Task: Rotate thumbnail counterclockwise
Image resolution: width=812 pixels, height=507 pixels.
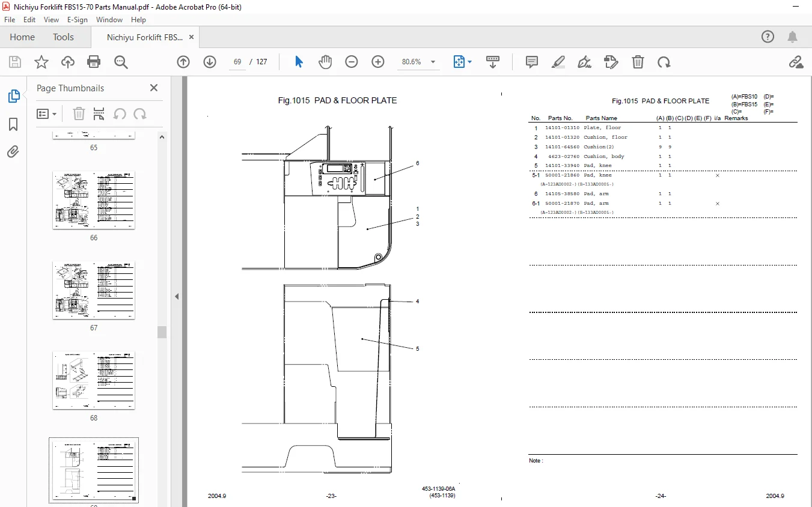Action: click(120, 114)
